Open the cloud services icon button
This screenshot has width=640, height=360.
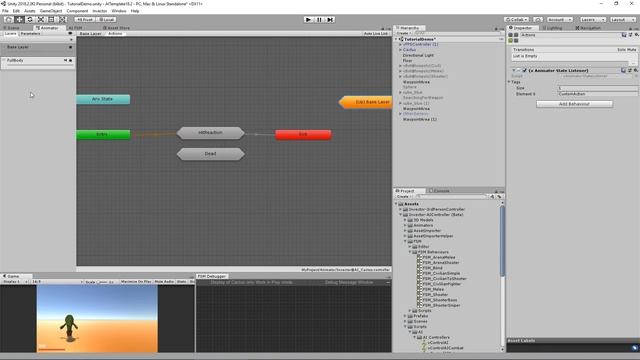click(538, 20)
